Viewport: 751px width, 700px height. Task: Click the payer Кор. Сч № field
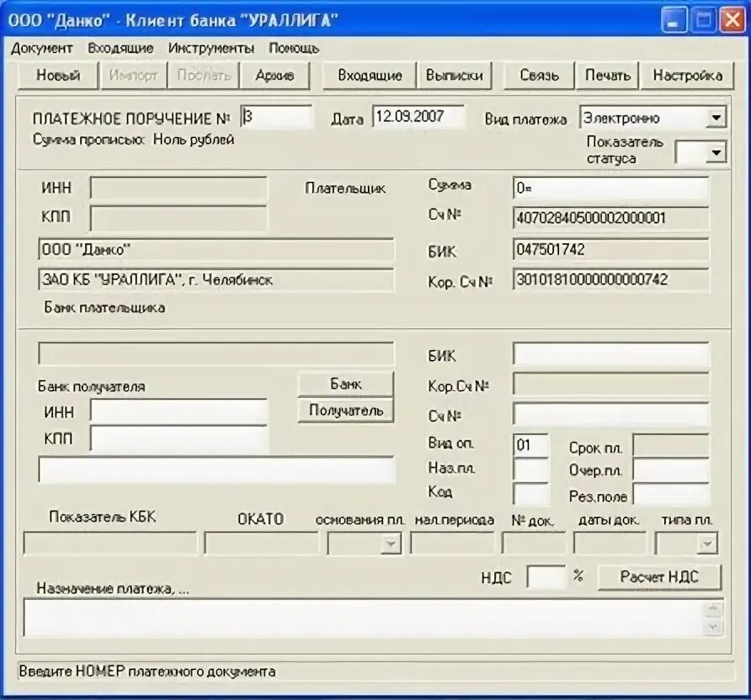(610, 279)
